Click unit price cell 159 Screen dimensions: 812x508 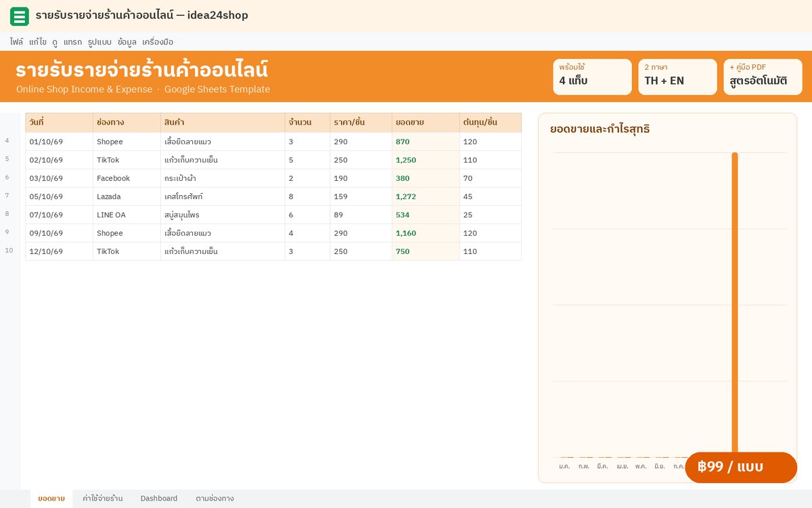(x=361, y=196)
